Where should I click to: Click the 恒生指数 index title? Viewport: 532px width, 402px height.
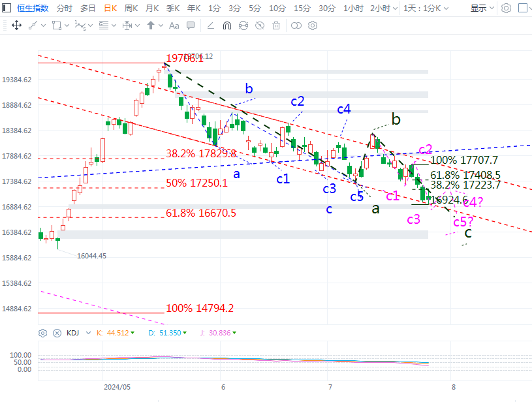click(x=33, y=8)
